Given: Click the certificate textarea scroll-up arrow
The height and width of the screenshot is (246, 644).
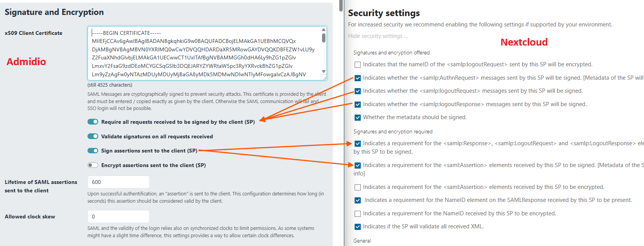Looking at the screenshot, I should coord(324,30).
